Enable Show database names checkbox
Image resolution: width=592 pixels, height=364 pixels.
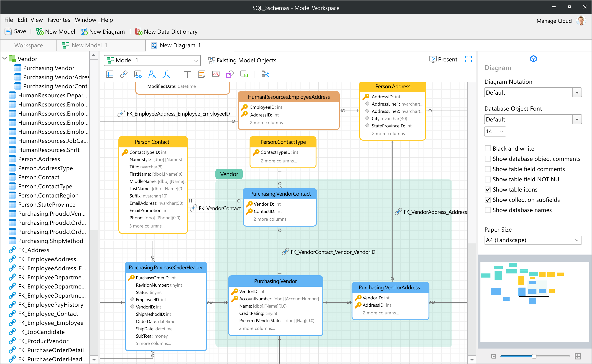point(488,210)
